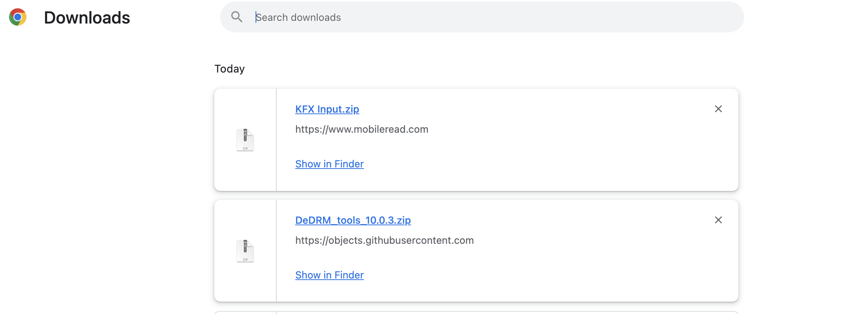Click the mobileread.com source URL

pyautogui.click(x=362, y=129)
